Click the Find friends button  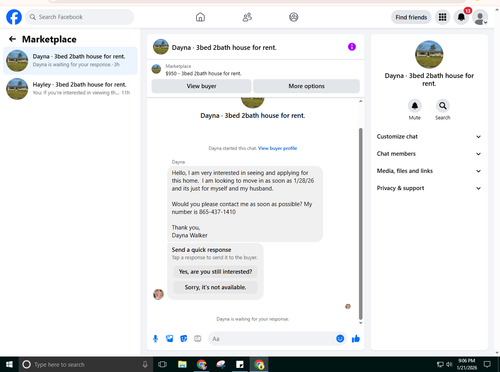pos(411,17)
